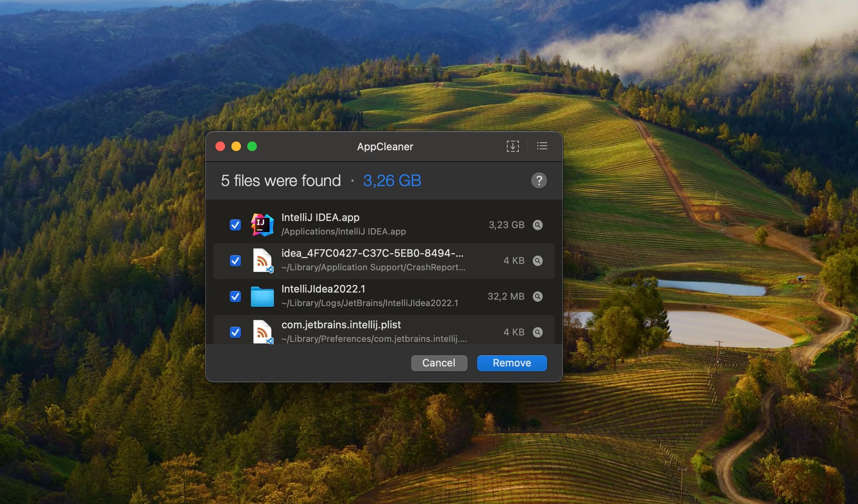Screen dimensions: 858x504
Task: Uncheck the idea_4F7C0427 crash report checkbox
Action: click(x=235, y=261)
